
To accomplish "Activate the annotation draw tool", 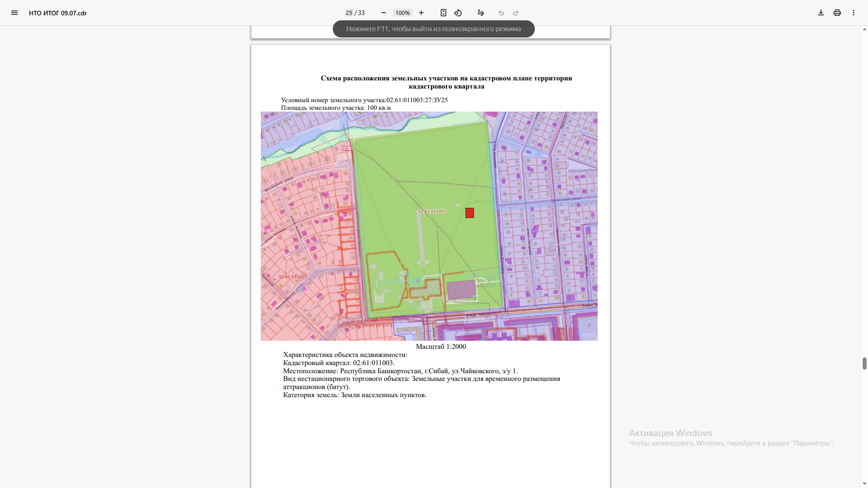I will 481,13.
